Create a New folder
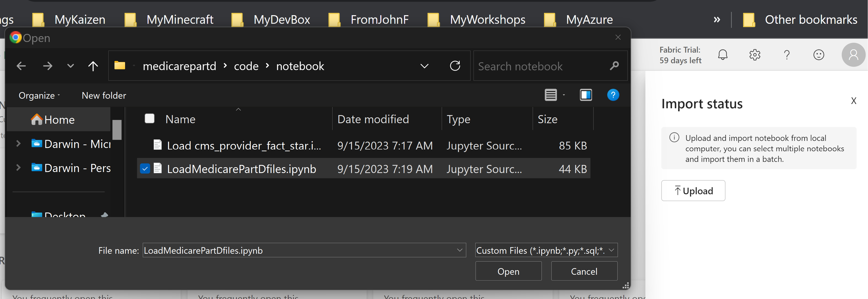 [104, 96]
